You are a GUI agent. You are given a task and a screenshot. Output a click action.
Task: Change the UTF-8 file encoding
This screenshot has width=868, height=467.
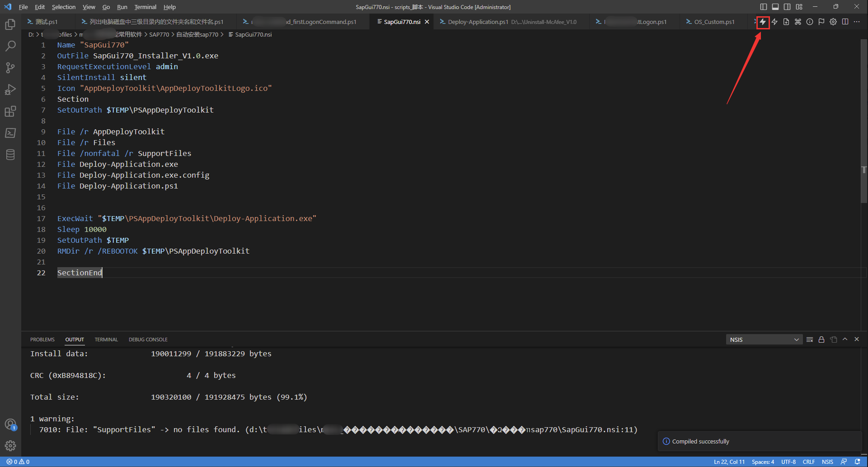coord(788,462)
